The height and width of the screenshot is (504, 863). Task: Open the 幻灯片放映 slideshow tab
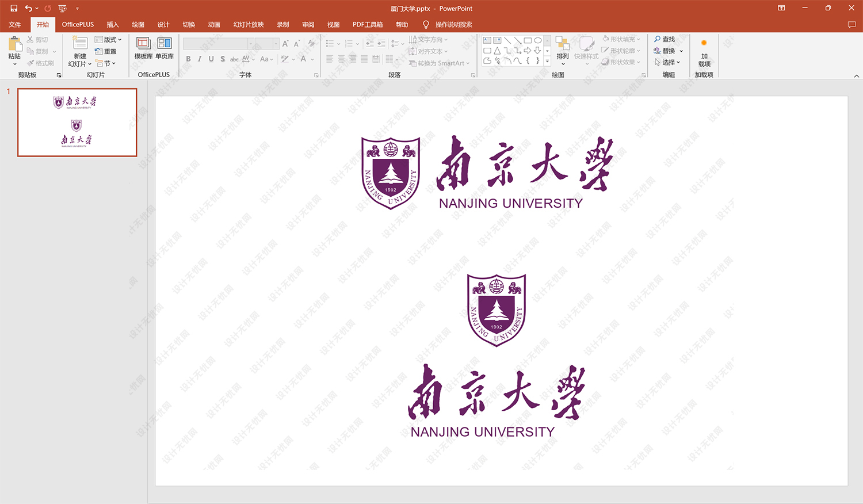point(249,25)
